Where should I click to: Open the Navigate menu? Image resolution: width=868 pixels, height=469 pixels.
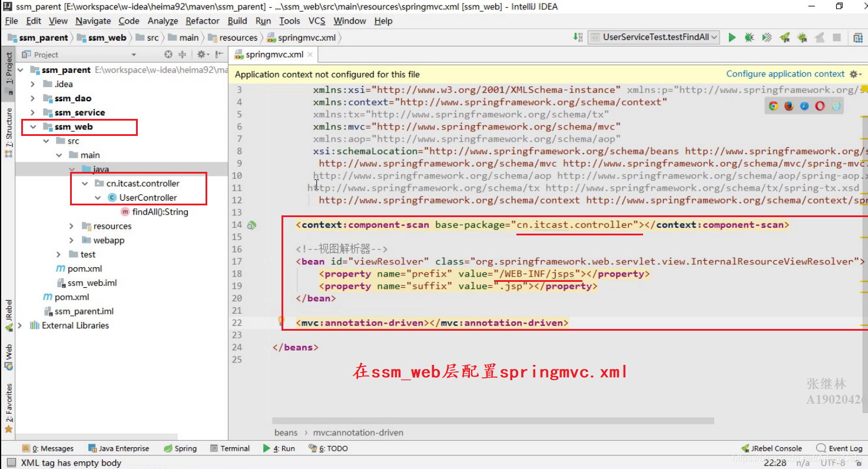tap(93, 21)
